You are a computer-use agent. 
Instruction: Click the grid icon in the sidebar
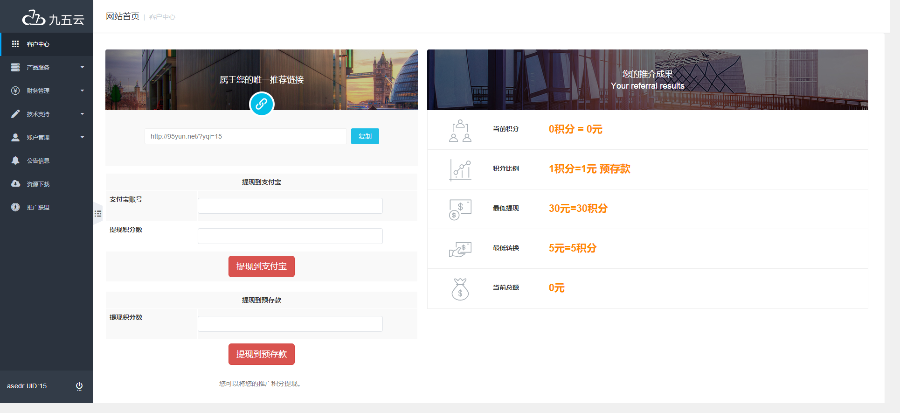pos(15,44)
